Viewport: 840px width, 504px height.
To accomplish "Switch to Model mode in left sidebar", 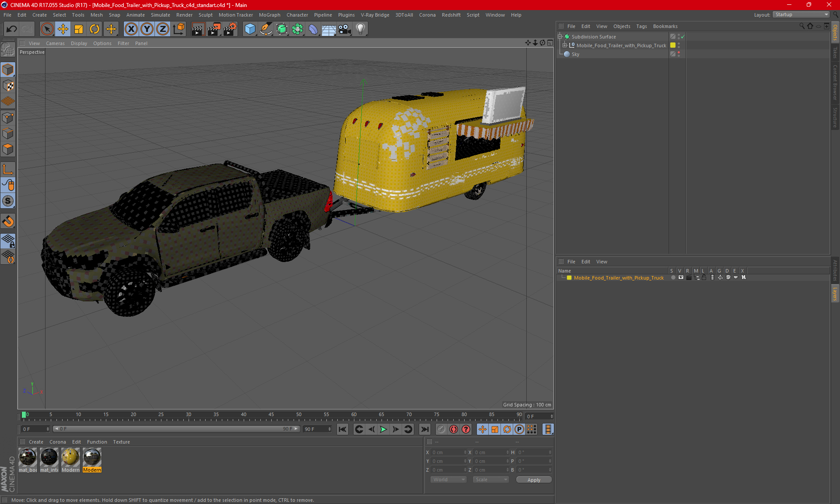I will click(8, 70).
